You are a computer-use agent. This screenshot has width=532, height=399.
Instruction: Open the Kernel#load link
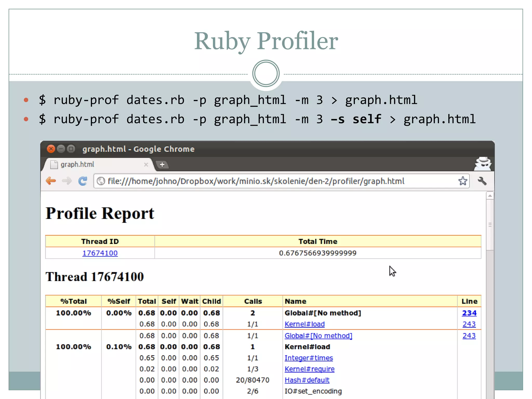pos(304,324)
